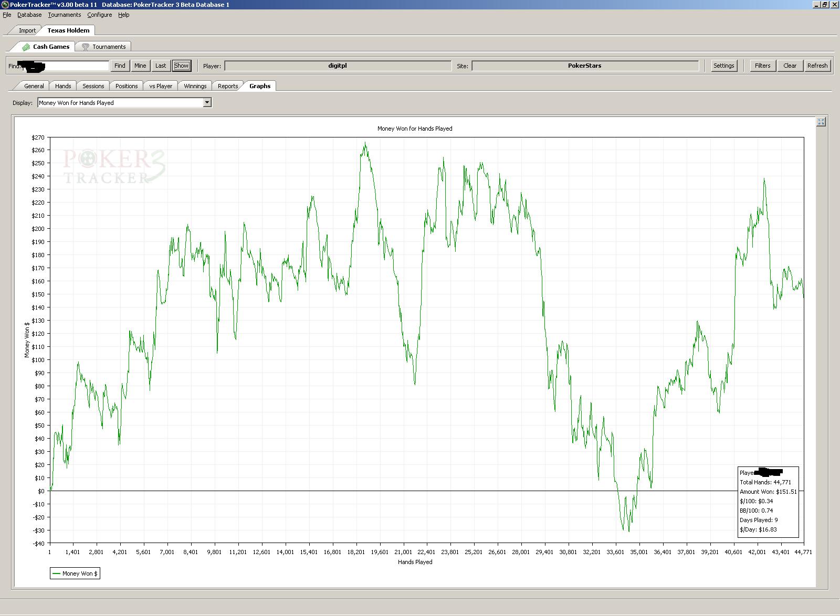Screen dimensions: 840x616
Task: Click the 44,771 x-axis label
Action: [803, 552]
